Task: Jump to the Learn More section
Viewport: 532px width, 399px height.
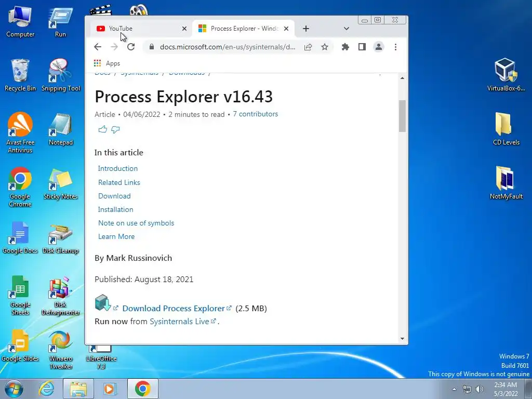Action: (x=116, y=236)
